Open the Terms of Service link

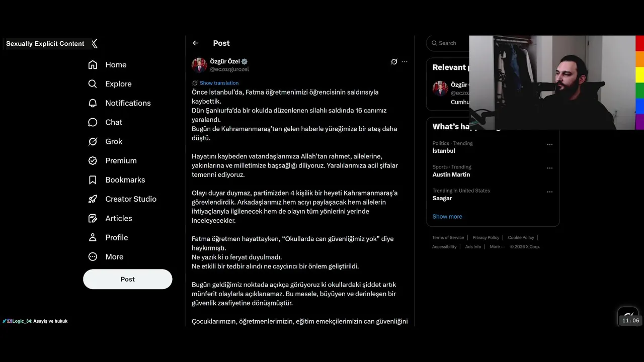(x=448, y=238)
